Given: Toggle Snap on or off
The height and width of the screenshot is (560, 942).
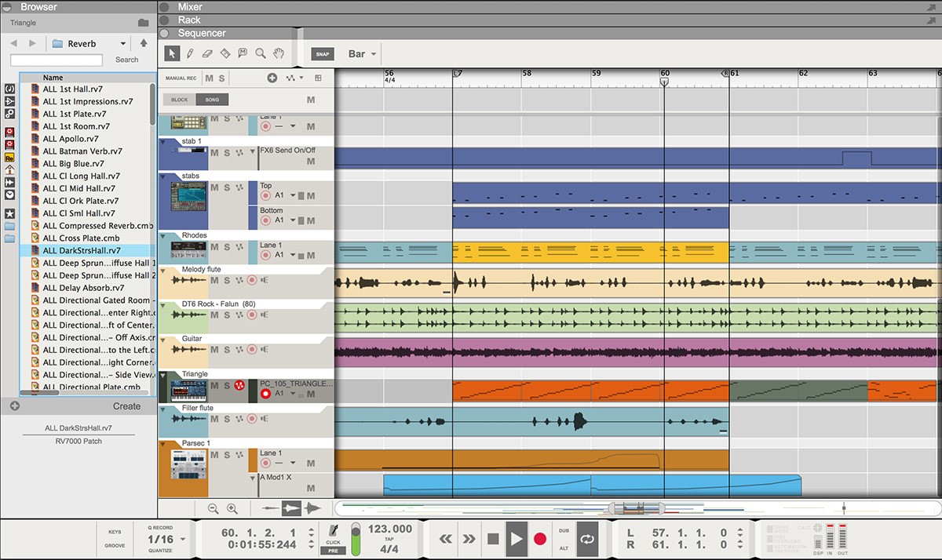Looking at the screenshot, I should pyautogui.click(x=322, y=53).
